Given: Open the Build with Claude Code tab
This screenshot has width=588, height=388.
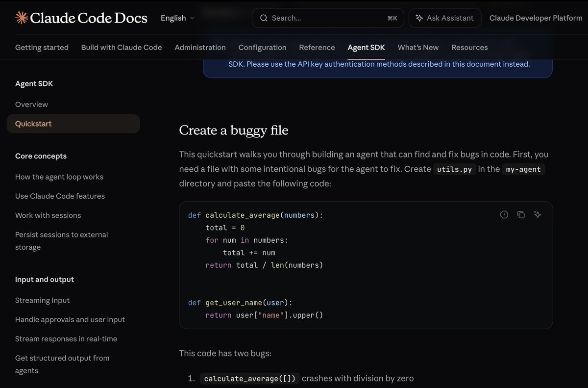Looking at the screenshot, I should (122, 48).
